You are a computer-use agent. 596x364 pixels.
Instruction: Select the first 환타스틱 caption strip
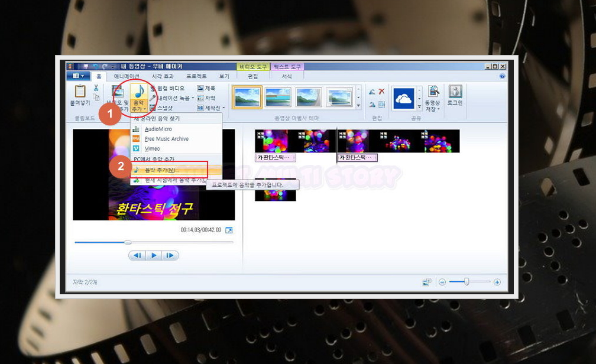click(275, 157)
